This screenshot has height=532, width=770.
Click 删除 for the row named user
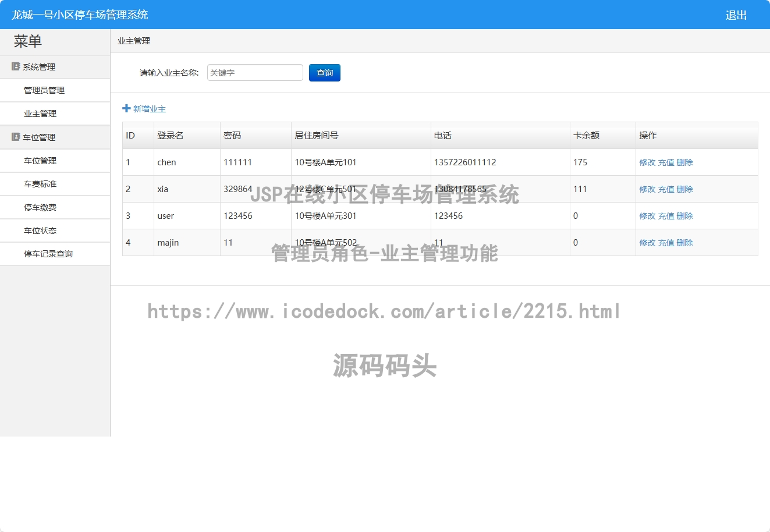coord(684,216)
